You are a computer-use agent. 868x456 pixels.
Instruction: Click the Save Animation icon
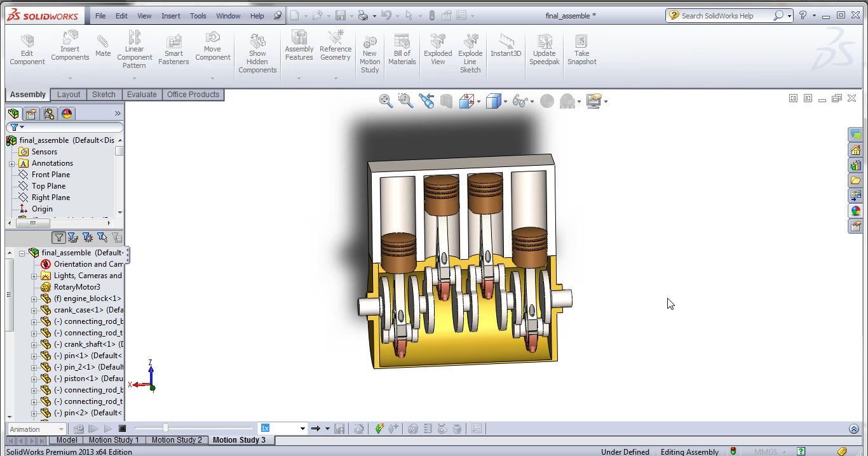[339, 429]
